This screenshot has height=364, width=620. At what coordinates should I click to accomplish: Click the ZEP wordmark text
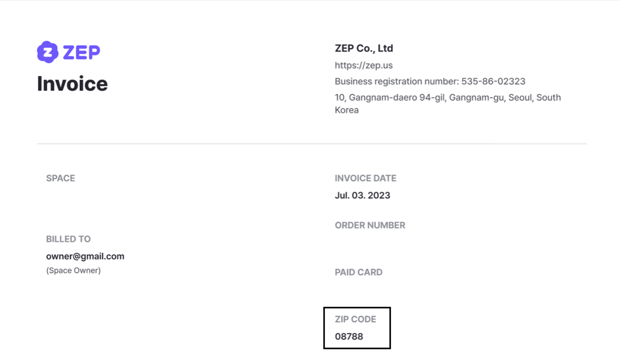(x=81, y=52)
